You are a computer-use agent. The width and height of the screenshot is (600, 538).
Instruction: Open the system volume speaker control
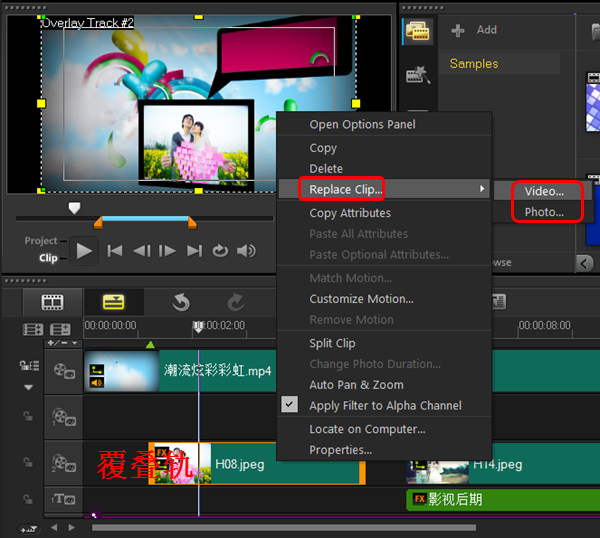[x=246, y=251]
